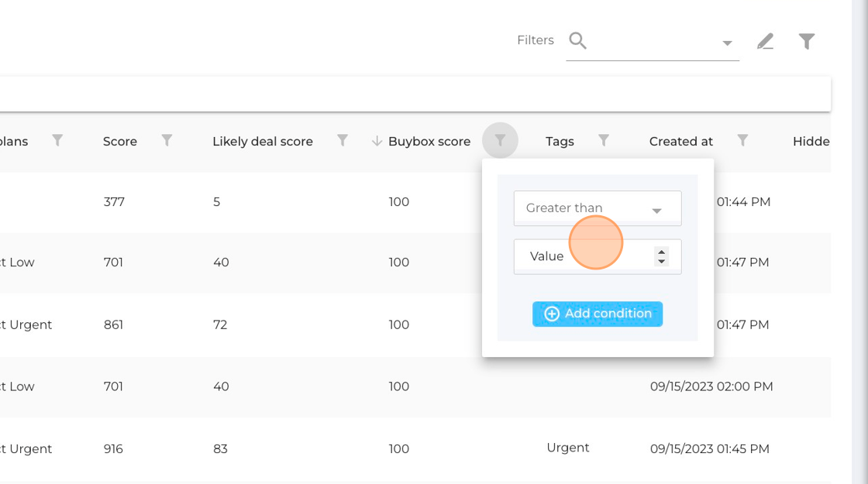The height and width of the screenshot is (484, 868).
Task: Click Buybox score 100 in the 377 row
Action: point(398,202)
